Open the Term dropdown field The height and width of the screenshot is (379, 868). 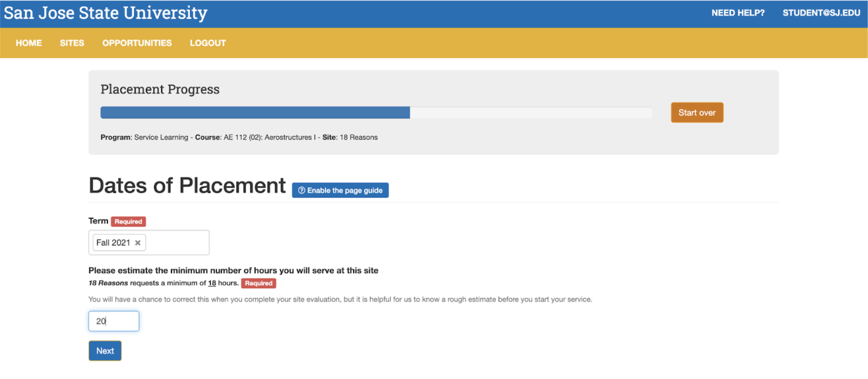(177, 243)
